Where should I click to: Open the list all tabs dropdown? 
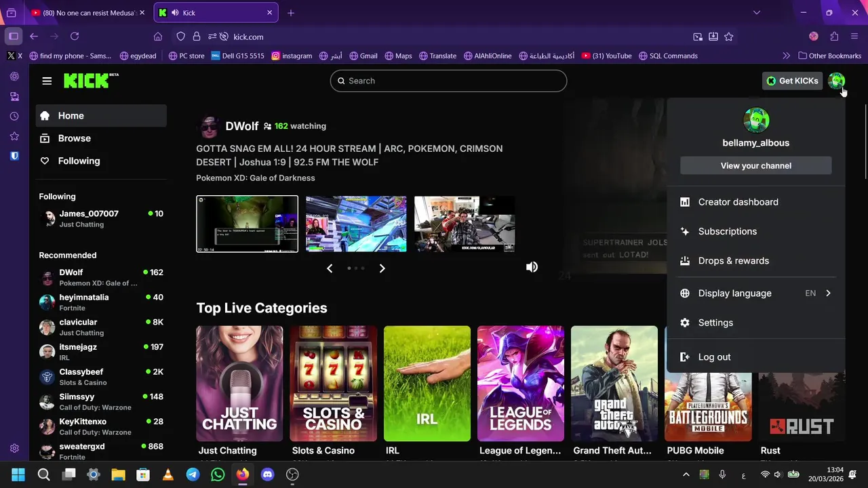757,13
